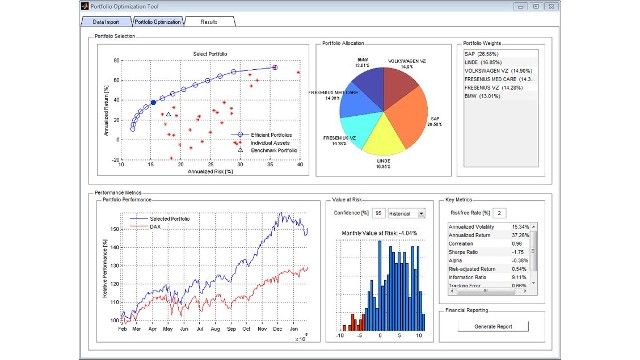Select the Sharpe Ratio row in Key Metrics

[489, 252]
